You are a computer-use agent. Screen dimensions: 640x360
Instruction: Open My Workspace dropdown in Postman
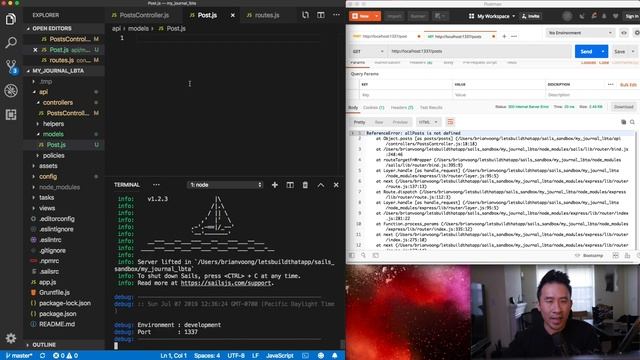[x=492, y=16]
